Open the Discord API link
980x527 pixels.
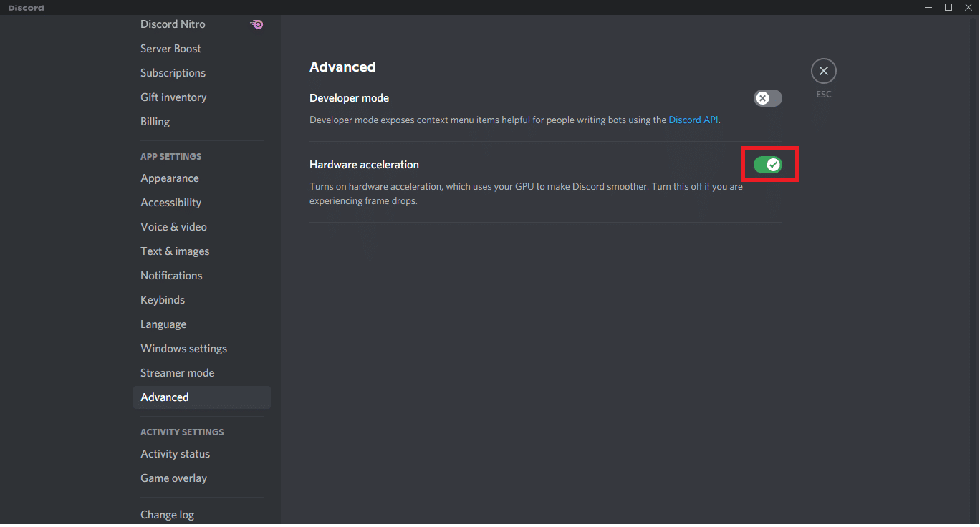tap(692, 120)
